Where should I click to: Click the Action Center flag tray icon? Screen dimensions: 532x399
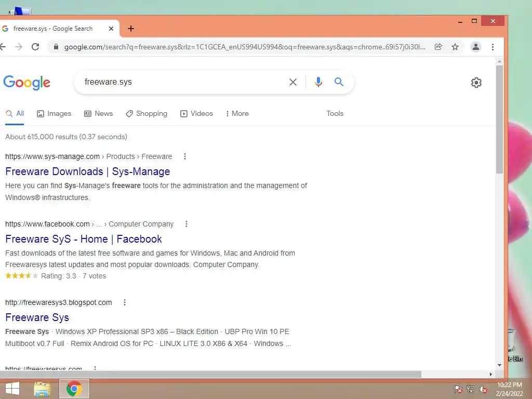458,389
